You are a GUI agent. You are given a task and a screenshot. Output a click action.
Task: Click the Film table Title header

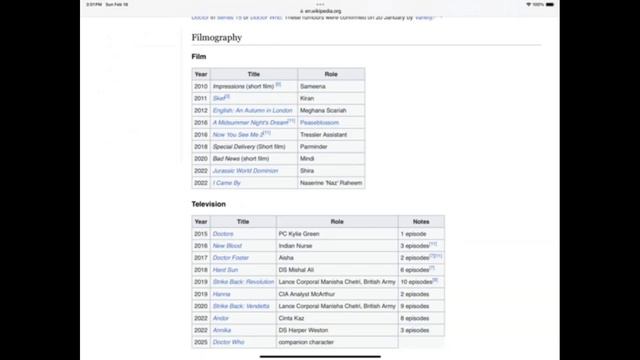tap(254, 74)
